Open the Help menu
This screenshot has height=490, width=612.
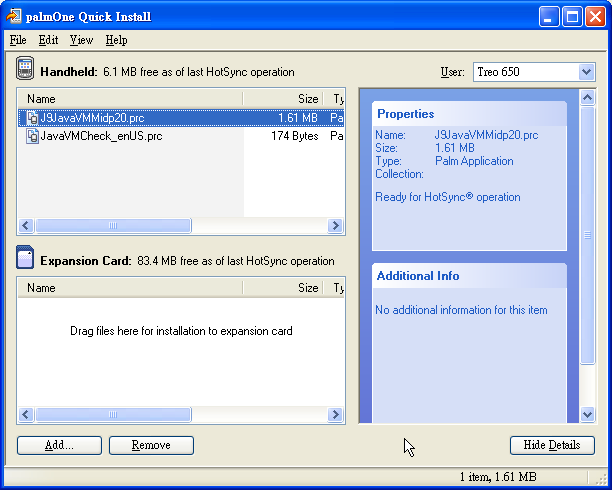[116, 40]
